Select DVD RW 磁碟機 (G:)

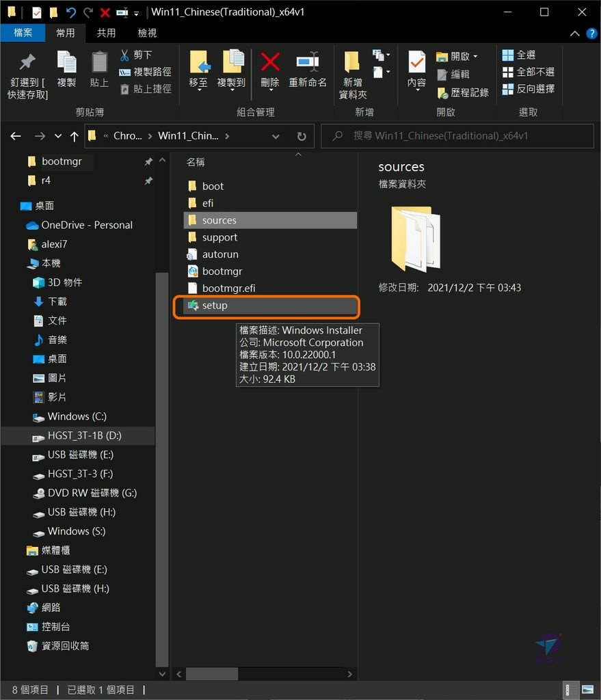tap(85, 494)
